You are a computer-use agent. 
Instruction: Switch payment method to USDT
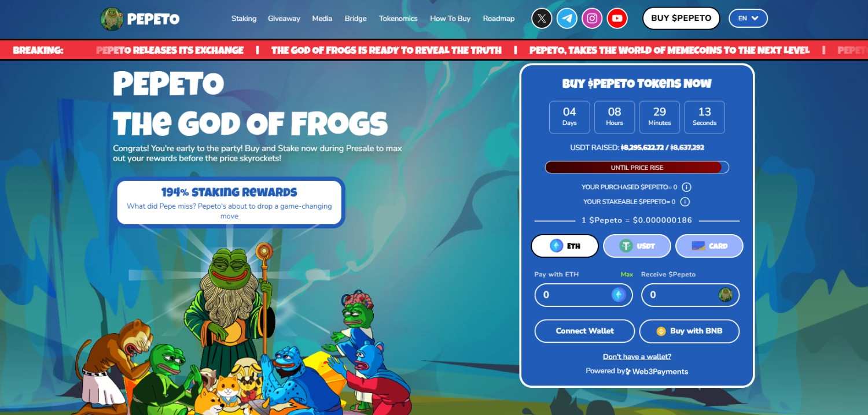point(637,246)
